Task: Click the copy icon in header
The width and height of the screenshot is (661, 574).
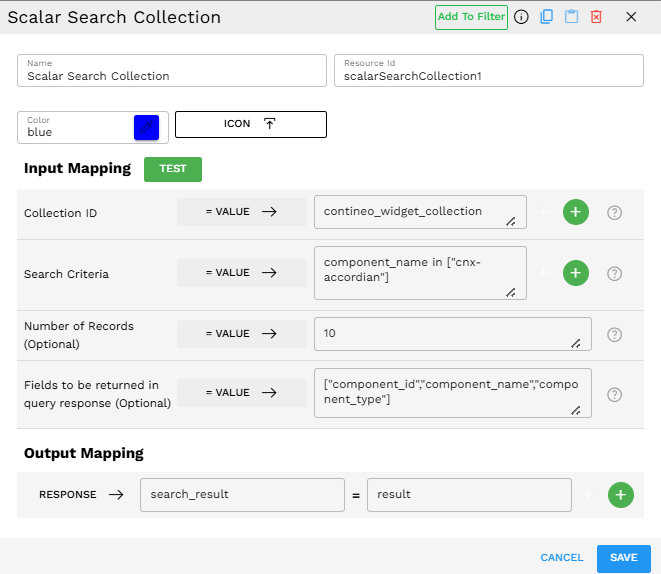Action: pos(546,17)
